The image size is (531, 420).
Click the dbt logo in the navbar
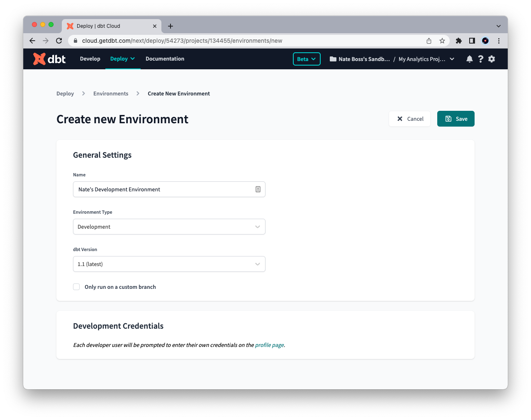[49, 59]
